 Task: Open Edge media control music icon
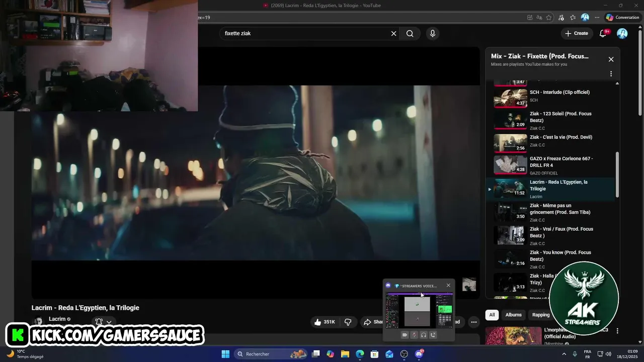(x=561, y=18)
